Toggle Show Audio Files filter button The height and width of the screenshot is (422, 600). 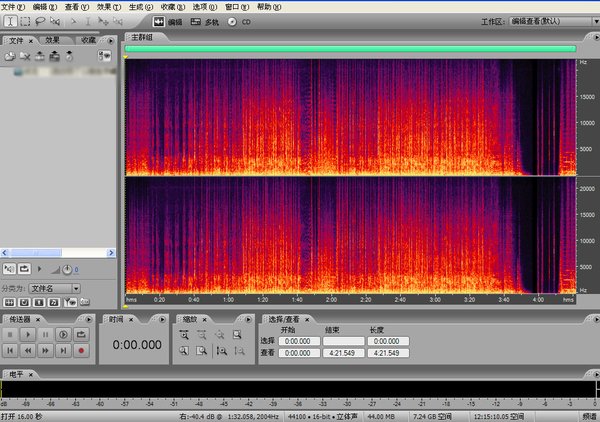[9, 303]
